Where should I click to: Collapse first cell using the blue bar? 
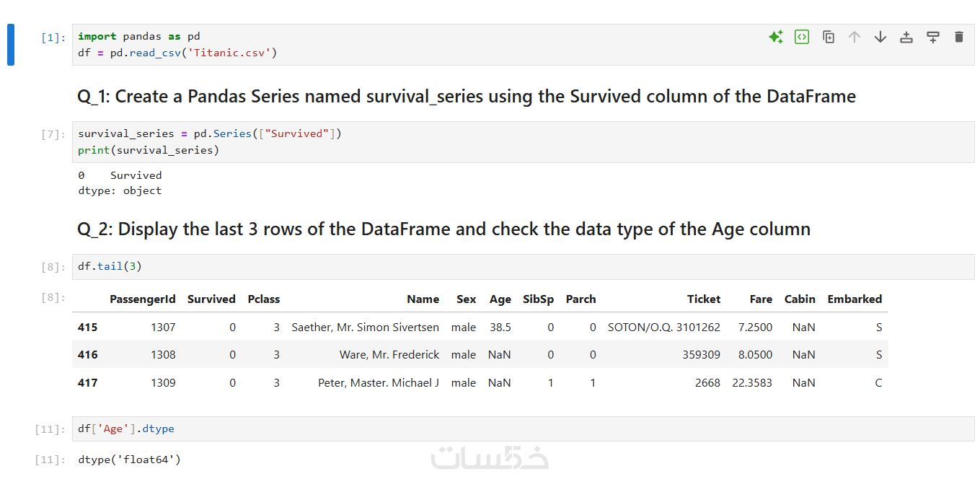point(11,45)
